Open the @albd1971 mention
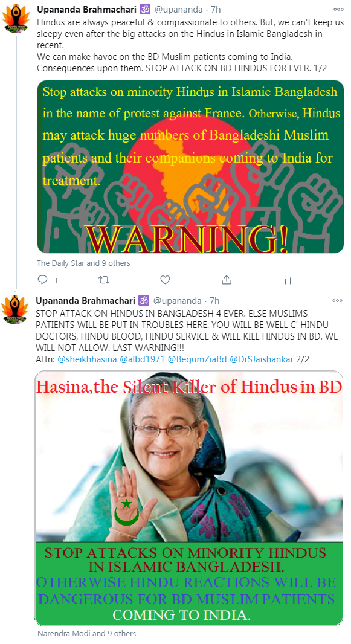Screen dimensions: 351x644 coord(142,360)
